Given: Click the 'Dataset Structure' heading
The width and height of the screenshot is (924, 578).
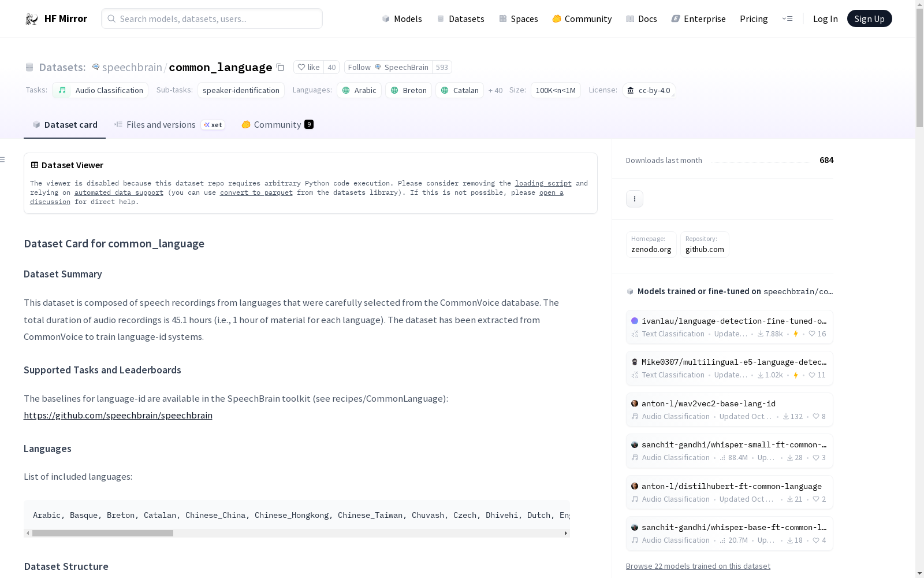Looking at the screenshot, I should pyautogui.click(x=66, y=566).
